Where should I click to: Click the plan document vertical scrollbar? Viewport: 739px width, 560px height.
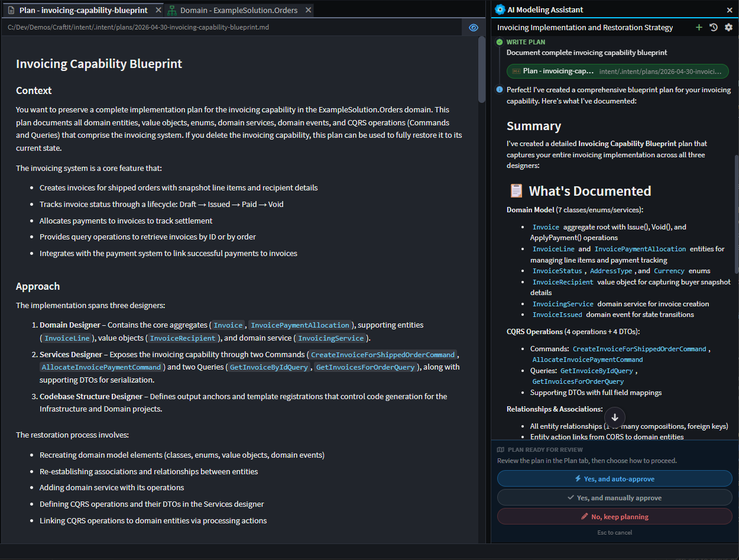click(x=482, y=70)
